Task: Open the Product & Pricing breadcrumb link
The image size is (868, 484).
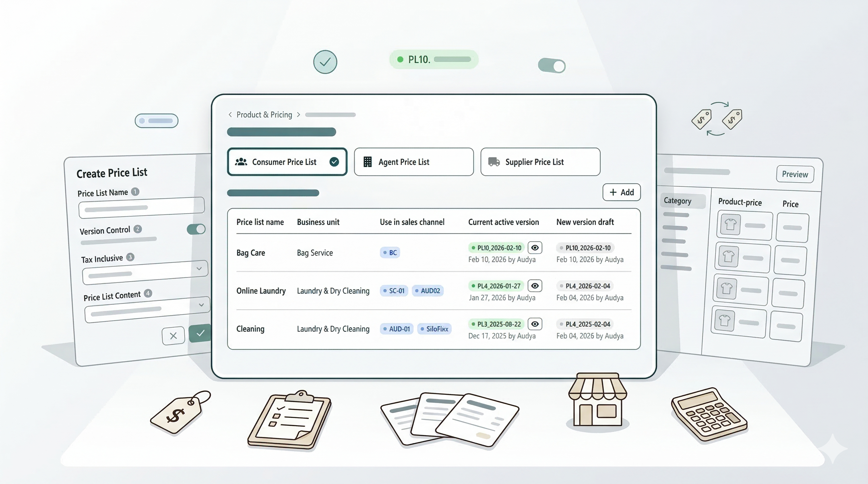Action: tap(264, 115)
